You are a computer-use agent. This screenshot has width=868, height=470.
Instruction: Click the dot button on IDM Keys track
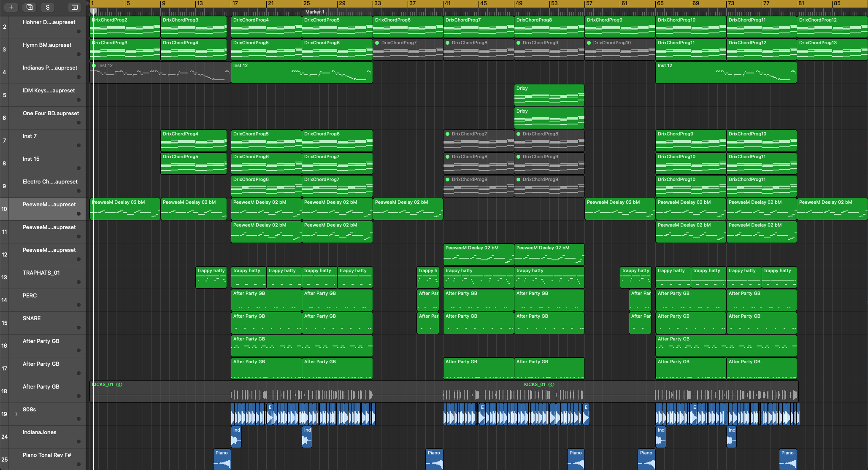pos(78,100)
